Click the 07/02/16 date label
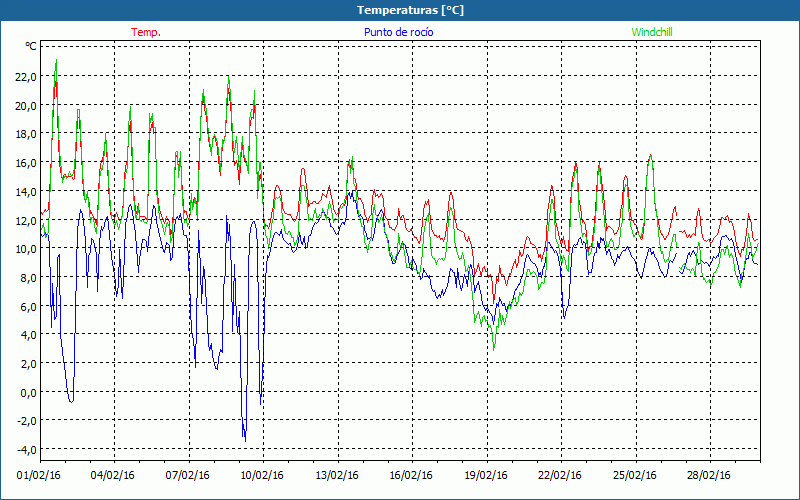This screenshot has width=800, height=500. 187,476
